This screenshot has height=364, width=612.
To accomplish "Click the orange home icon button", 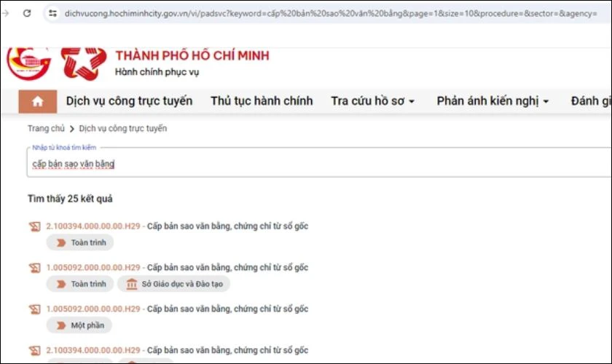I will click(37, 101).
